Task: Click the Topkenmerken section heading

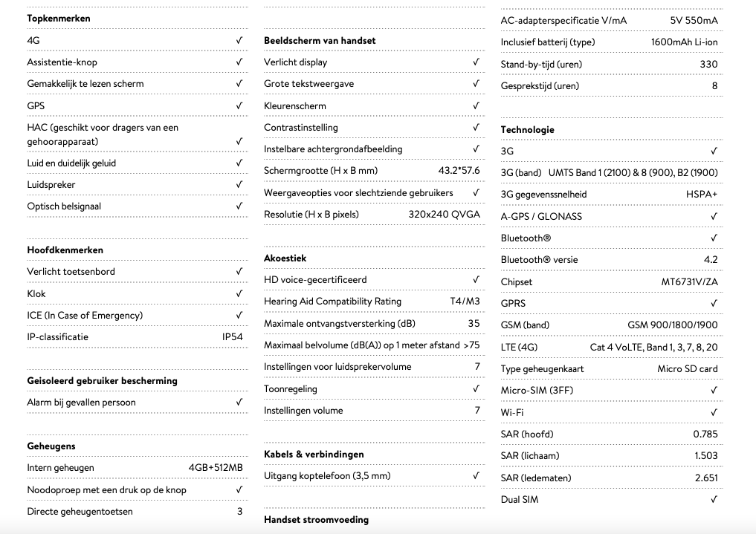Action: tap(59, 18)
